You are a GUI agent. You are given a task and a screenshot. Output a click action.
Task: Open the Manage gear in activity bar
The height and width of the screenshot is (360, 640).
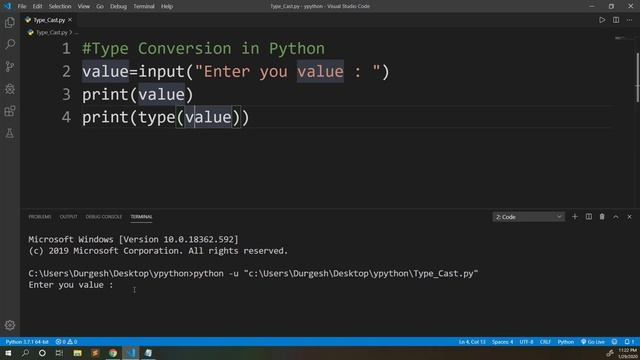click(10, 325)
